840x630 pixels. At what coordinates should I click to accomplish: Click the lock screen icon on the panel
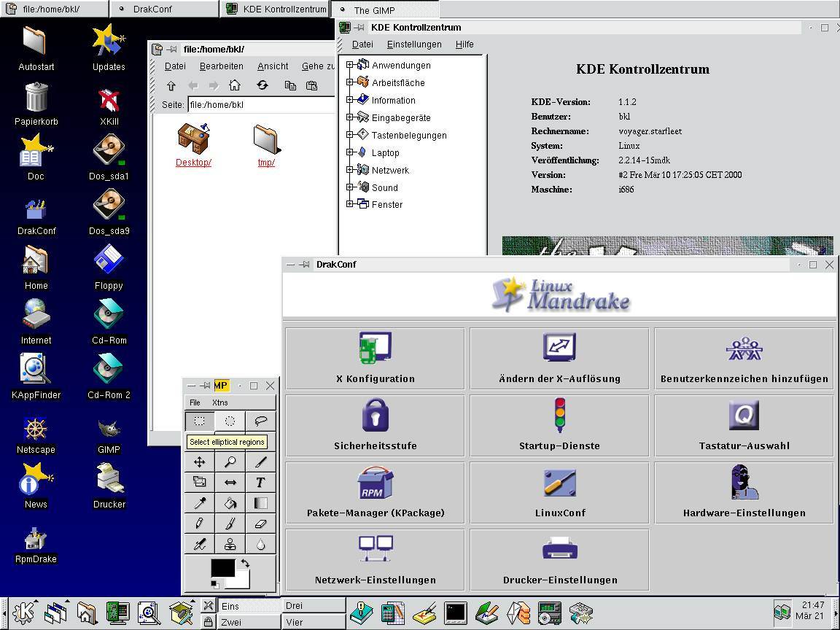[208, 621]
